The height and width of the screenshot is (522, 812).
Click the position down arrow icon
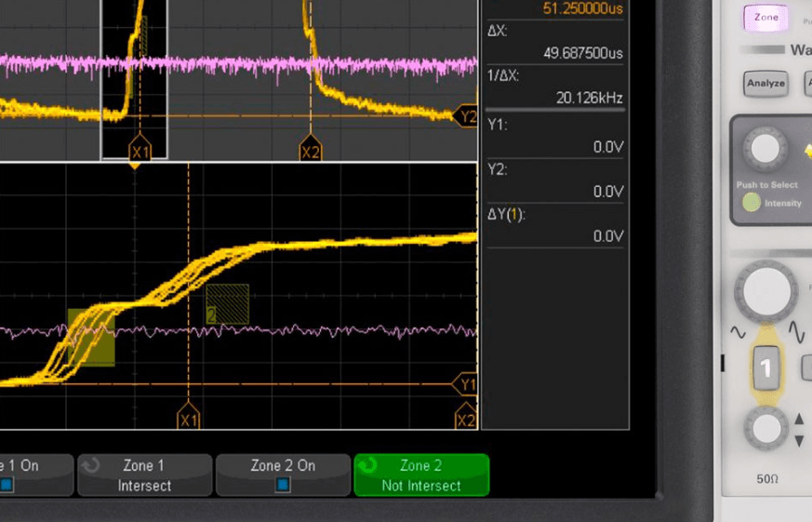(x=799, y=441)
